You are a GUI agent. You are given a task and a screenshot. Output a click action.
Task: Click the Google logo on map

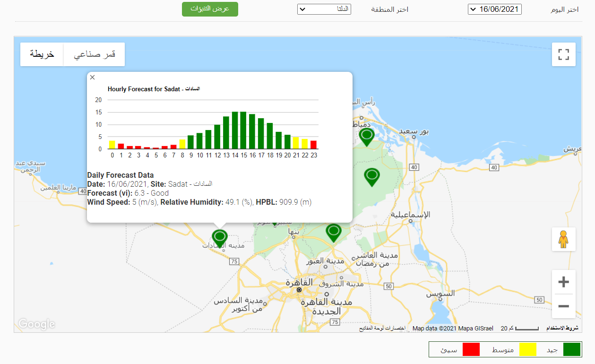click(36, 324)
